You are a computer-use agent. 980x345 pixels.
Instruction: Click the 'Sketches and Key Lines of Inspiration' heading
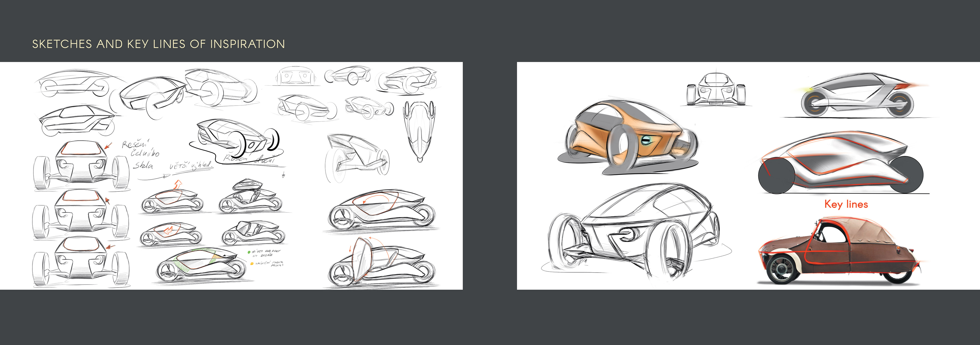158,44
